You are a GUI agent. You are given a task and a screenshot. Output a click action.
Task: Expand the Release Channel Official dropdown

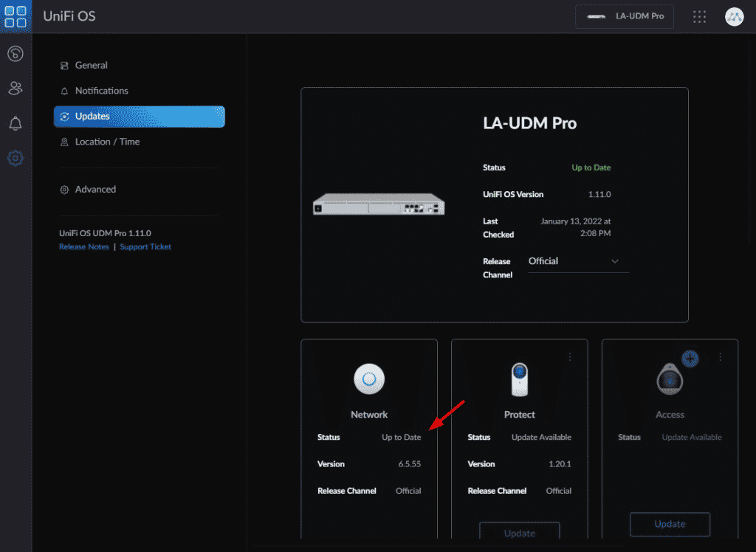(578, 261)
